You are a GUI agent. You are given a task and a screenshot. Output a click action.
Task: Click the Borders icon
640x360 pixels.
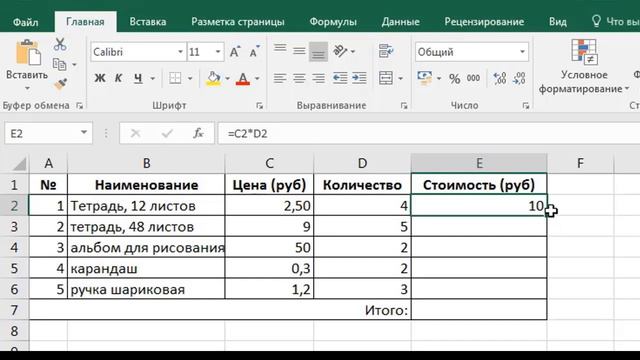175,78
